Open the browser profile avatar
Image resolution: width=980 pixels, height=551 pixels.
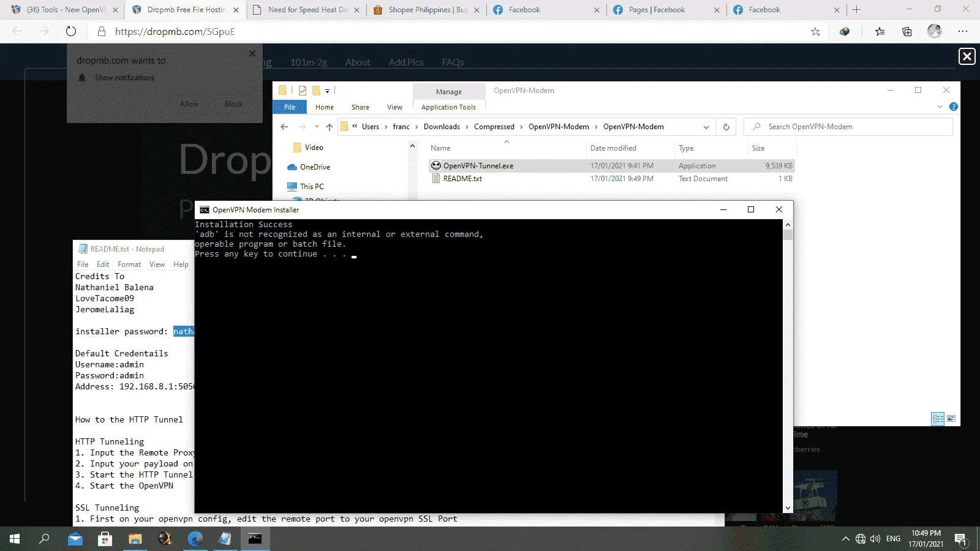pos(934,31)
